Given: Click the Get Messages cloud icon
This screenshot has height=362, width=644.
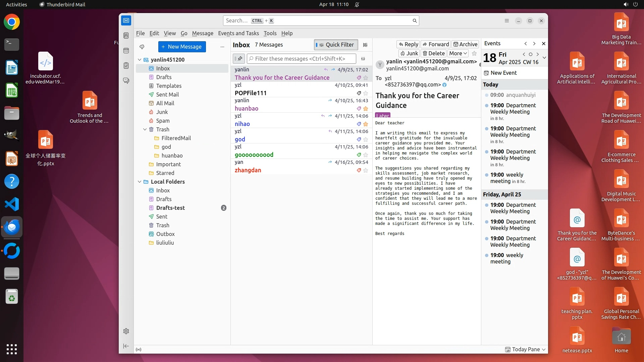Looking at the screenshot, I should 142,47.
